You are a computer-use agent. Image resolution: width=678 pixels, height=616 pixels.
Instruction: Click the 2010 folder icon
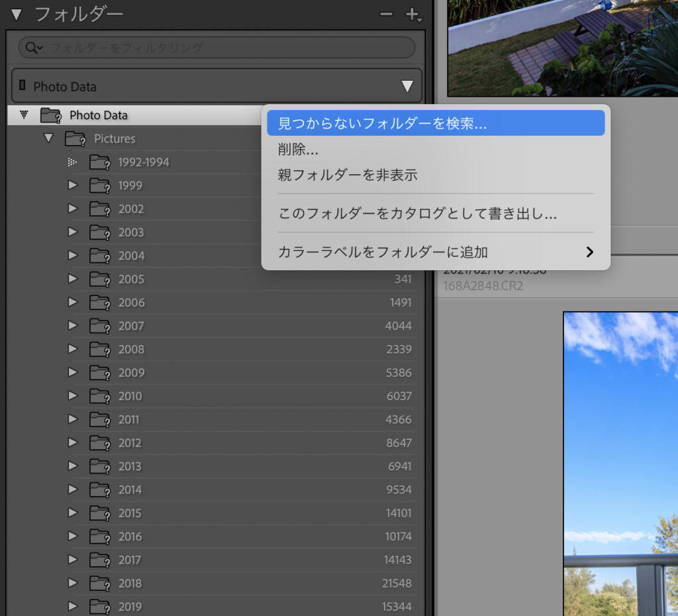[100, 396]
